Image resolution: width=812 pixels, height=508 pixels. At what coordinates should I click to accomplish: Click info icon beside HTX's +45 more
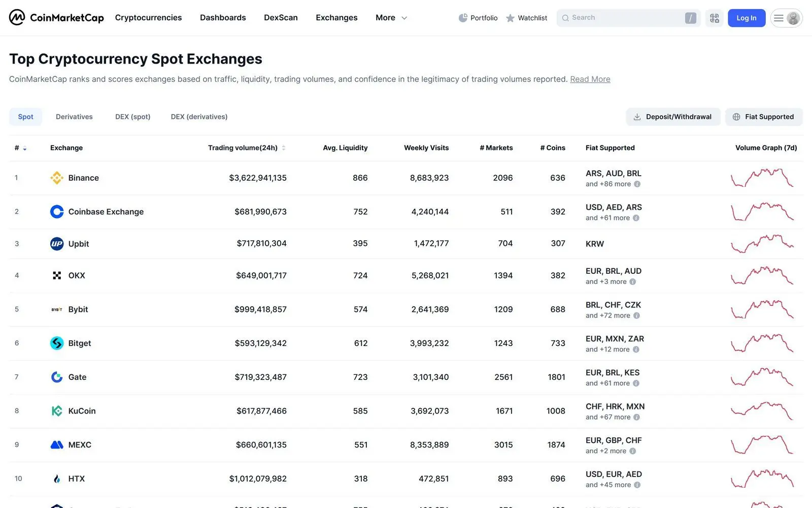coord(637,485)
